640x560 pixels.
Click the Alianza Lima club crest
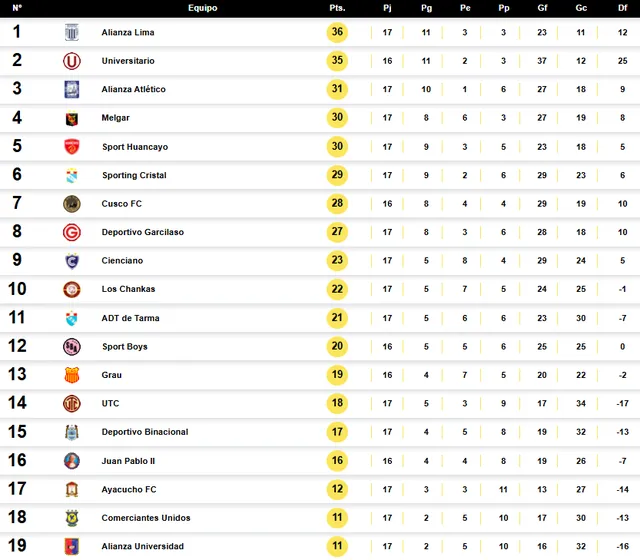[72, 32]
